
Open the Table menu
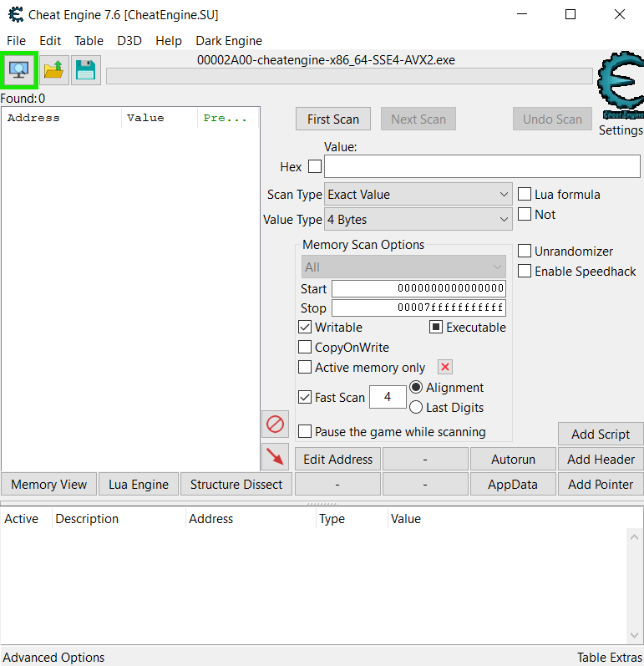[x=89, y=41]
